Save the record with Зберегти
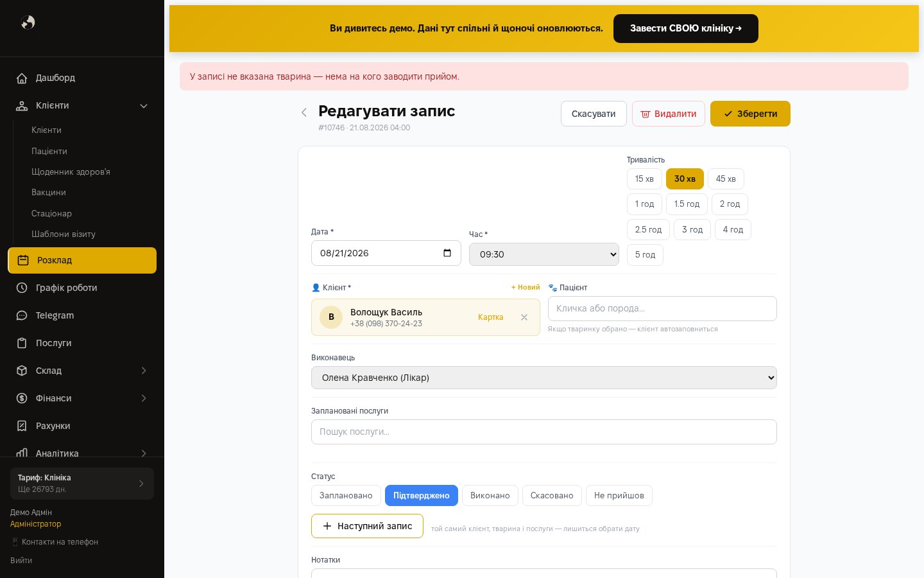The height and width of the screenshot is (578, 924). (750, 114)
